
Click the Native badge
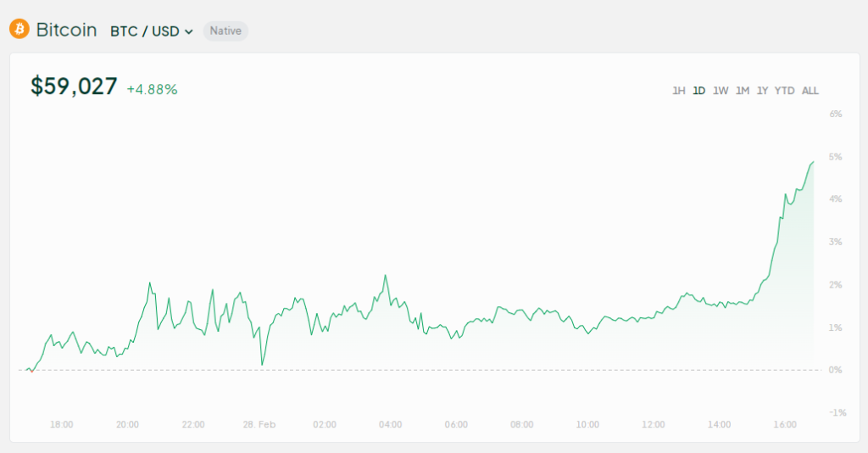pyautogui.click(x=225, y=31)
